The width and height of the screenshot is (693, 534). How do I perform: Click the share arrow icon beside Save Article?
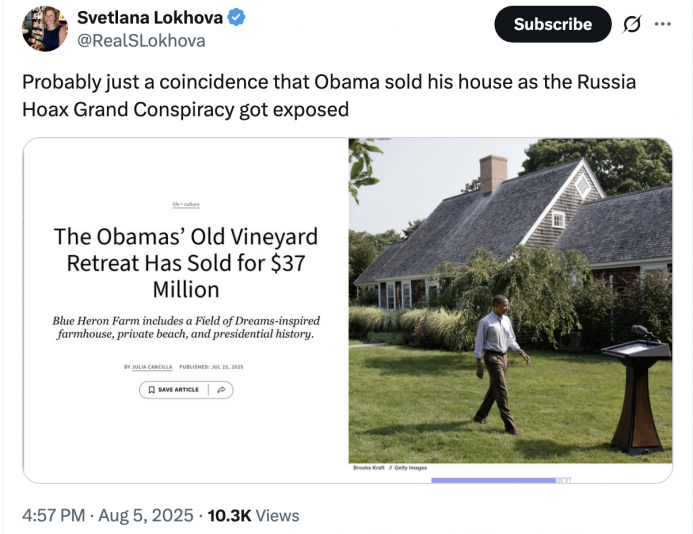[x=221, y=389]
